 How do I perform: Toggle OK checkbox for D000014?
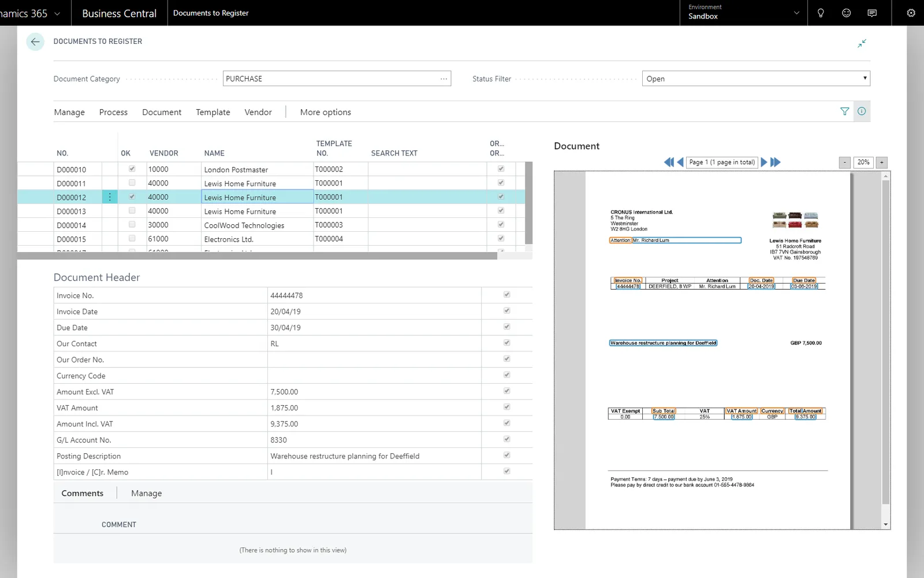point(132,224)
